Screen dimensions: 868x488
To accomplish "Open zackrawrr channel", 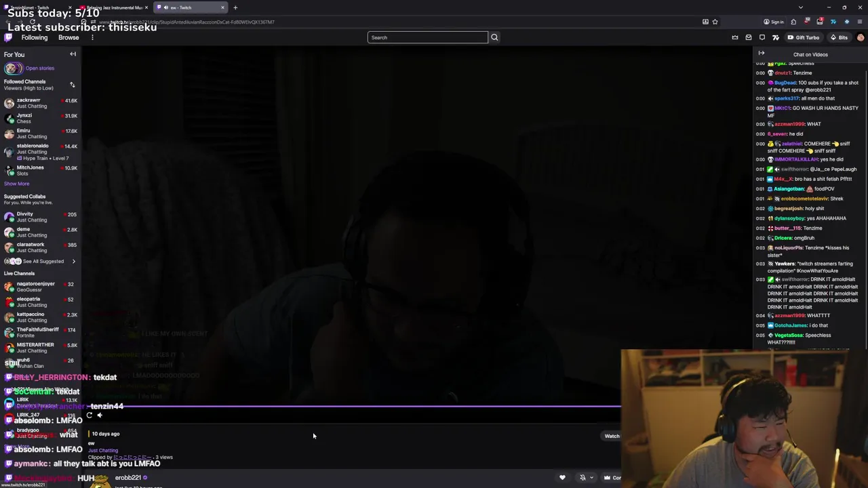I will point(41,103).
